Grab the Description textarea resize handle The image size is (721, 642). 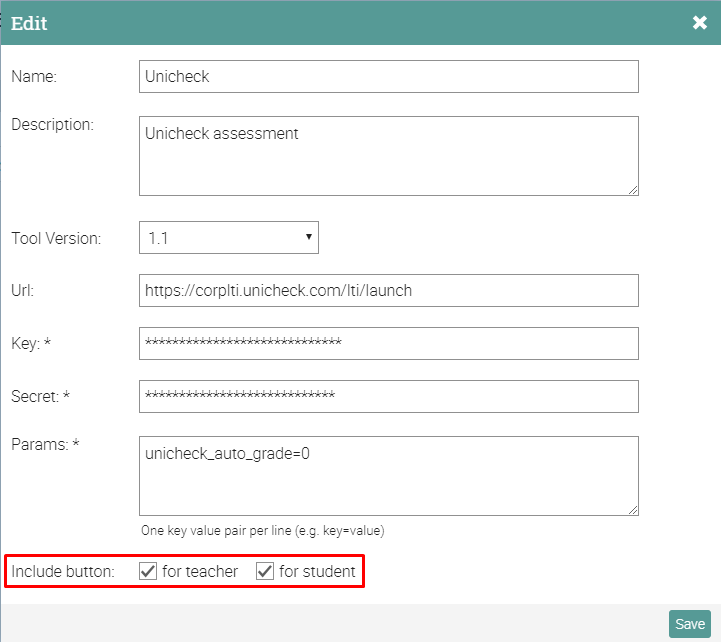click(633, 190)
